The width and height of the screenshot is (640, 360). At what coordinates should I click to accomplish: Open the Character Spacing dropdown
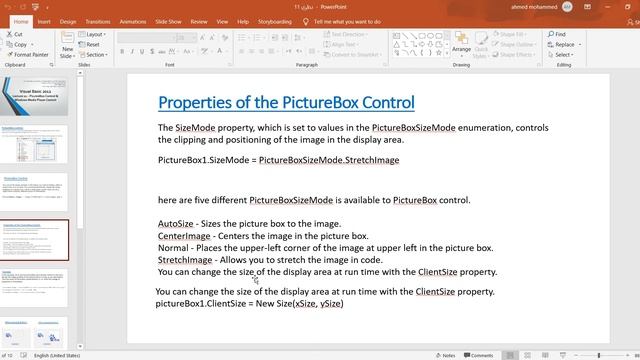pos(173,51)
